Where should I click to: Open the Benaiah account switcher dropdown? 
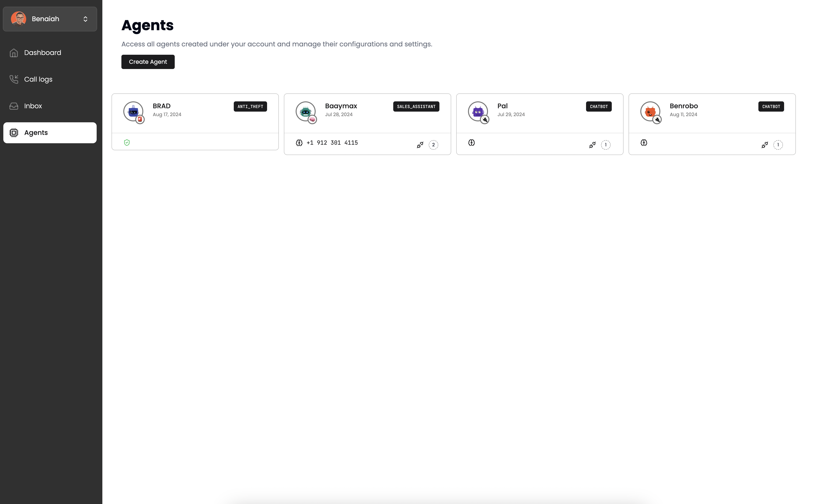pyautogui.click(x=50, y=19)
